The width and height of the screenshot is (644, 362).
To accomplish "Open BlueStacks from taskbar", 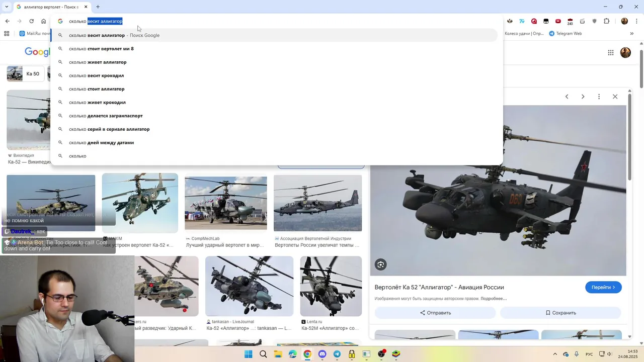I will click(x=396, y=354).
